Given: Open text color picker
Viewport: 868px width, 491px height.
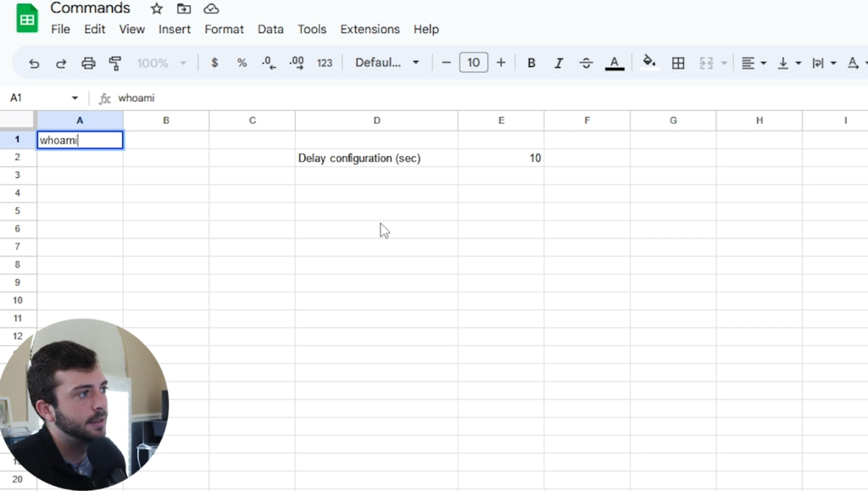Looking at the screenshot, I should coord(615,63).
